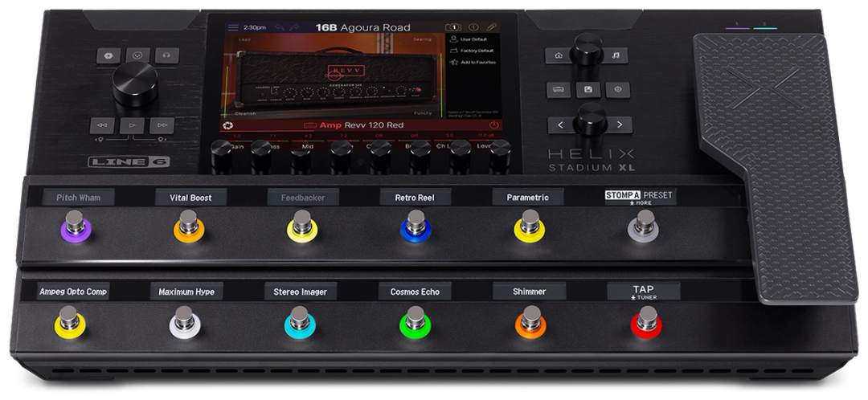
Task: Toggle the Feedbacker footswitch
Action: pos(302,227)
